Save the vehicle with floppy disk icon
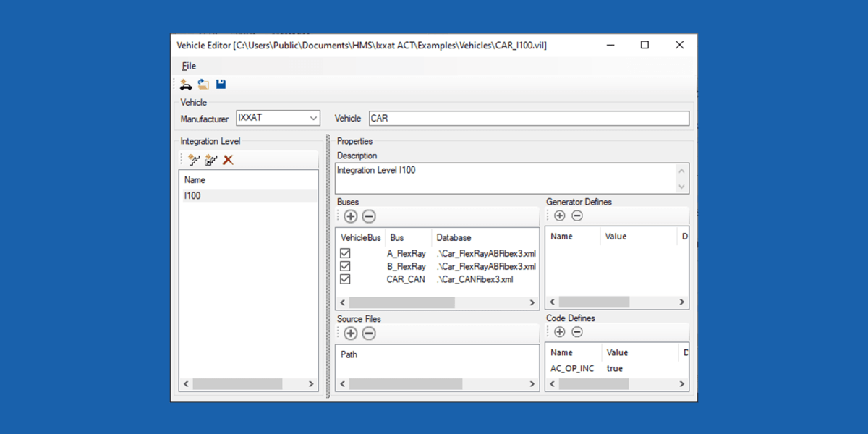This screenshot has width=868, height=434. click(221, 85)
